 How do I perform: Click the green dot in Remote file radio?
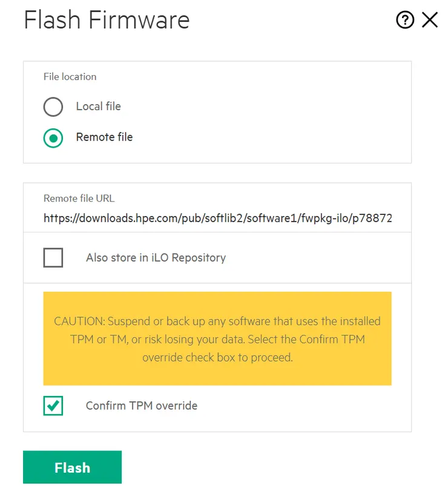coord(53,139)
